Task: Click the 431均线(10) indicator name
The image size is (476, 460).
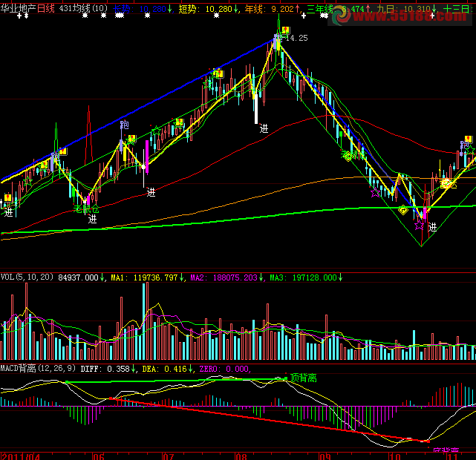Action: point(83,8)
